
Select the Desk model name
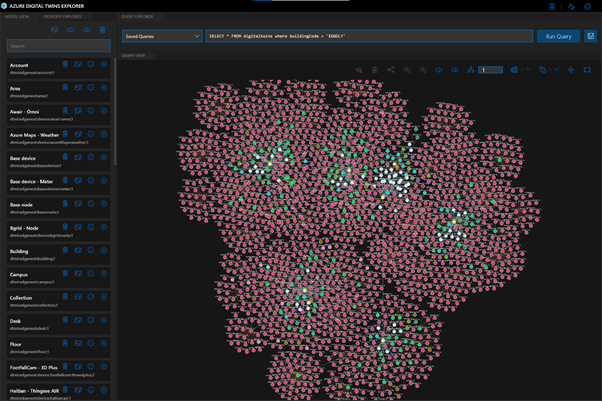point(15,321)
